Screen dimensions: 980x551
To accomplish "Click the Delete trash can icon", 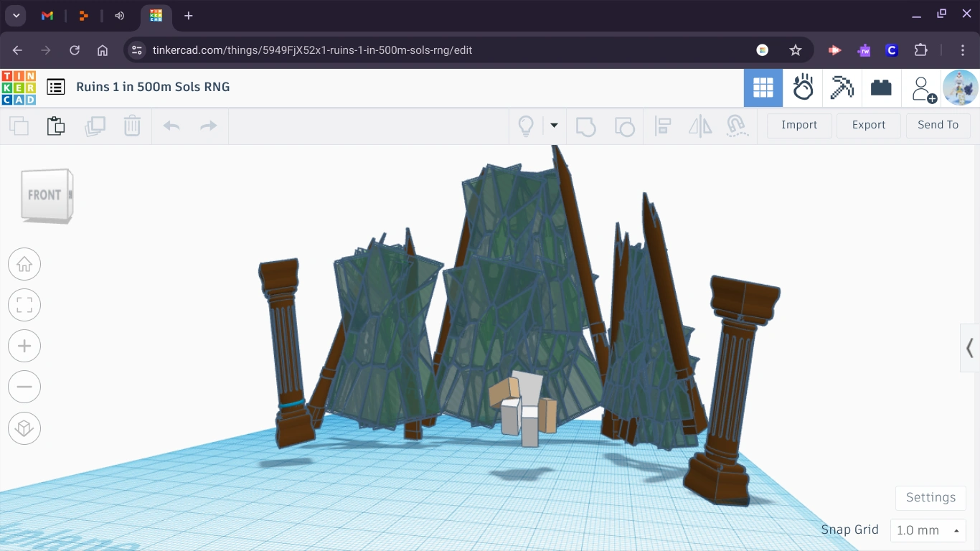I will coord(132,126).
